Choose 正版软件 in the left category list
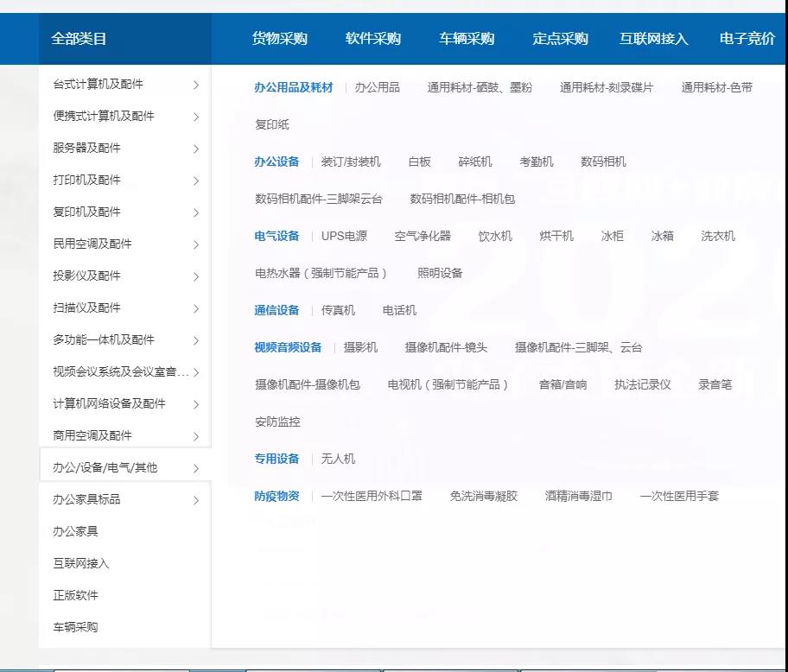This screenshot has height=672, width=788. click(x=76, y=595)
